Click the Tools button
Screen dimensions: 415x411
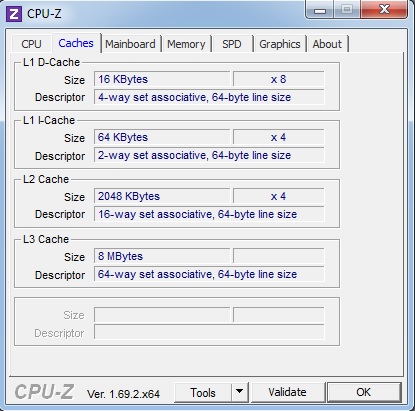203,392
